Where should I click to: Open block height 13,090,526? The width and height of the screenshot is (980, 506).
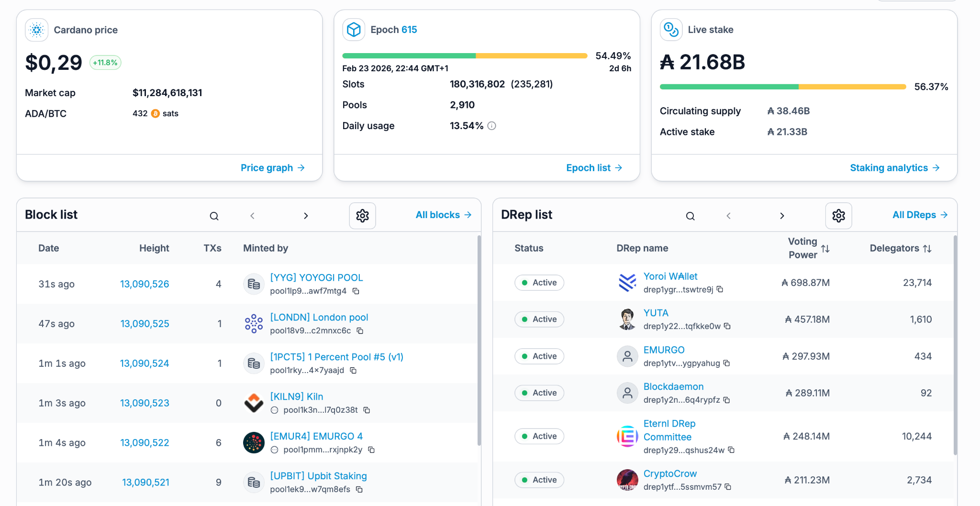click(x=145, y=284)
